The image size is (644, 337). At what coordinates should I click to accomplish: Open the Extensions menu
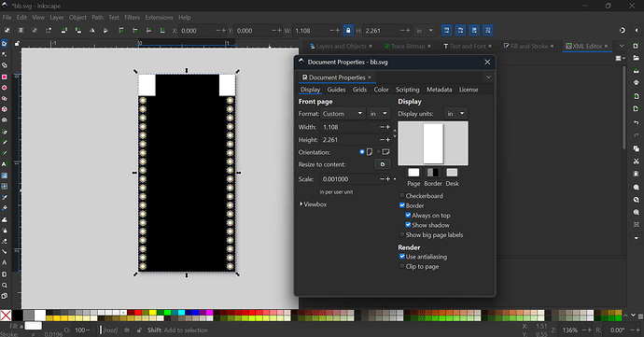(159, 17)
